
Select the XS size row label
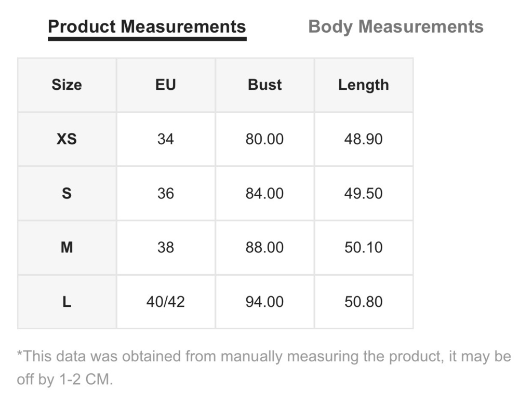point(67,139)
